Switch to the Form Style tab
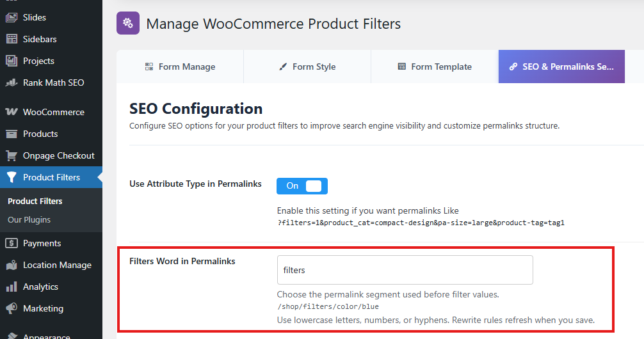644x339 pixels. click(307, 67)
